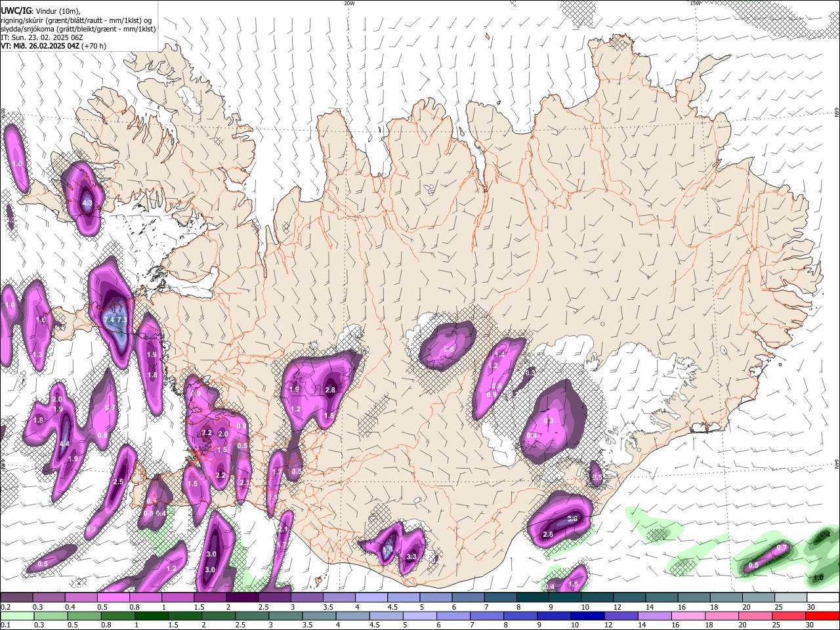
Task: Click the 7.3 value next to 7.4
Action: [121, 320]
